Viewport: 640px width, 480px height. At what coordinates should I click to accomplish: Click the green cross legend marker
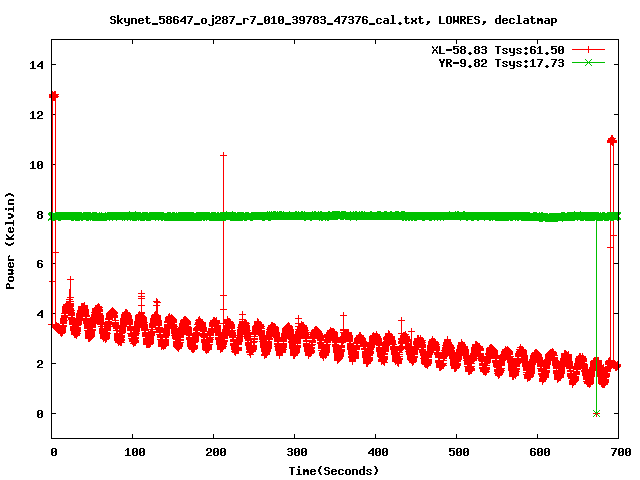pyautogui.click(x=588, y=62)
